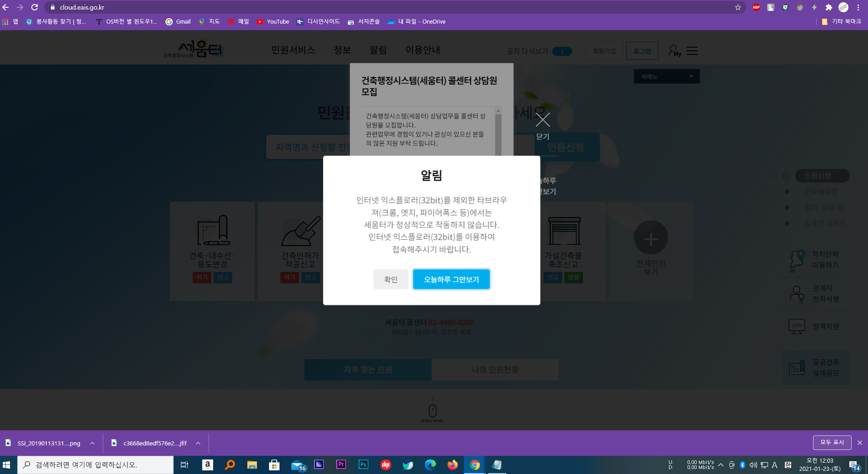Open the AdBlock Plus extension icon
This screenshot has width=868, height=474.
tap(756, 7)
